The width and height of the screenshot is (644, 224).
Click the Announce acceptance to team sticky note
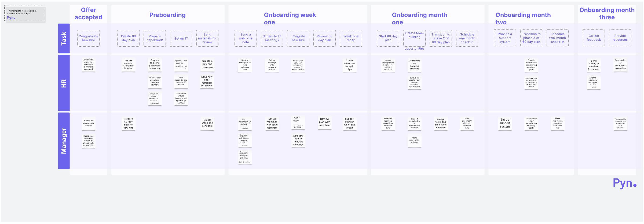tap(89, 124)
